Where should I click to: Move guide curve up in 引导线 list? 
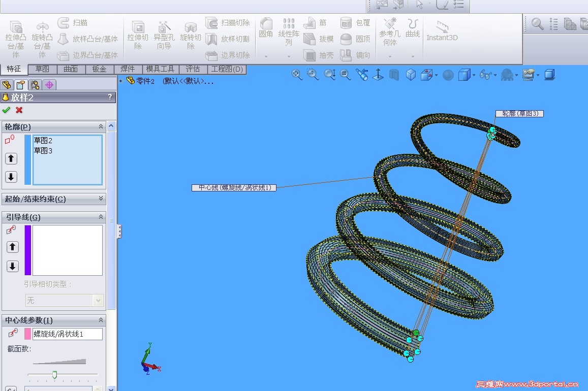click(12, 247)
